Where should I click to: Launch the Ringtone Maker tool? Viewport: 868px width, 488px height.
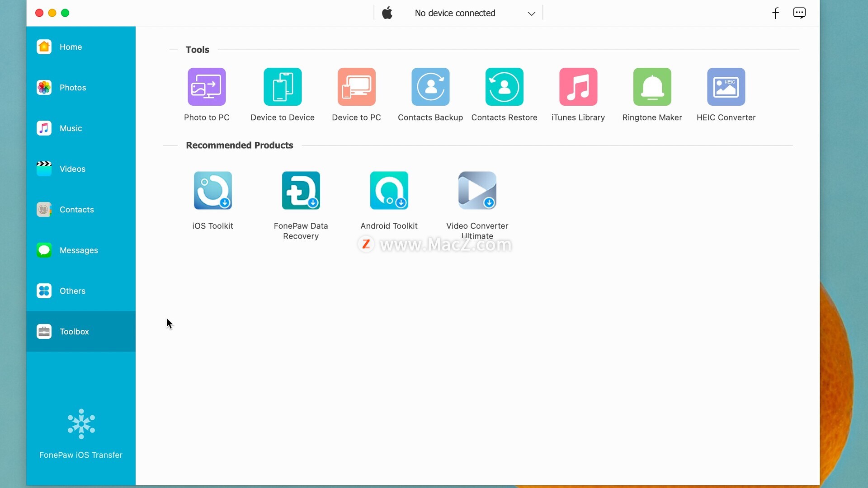point(652,87)
